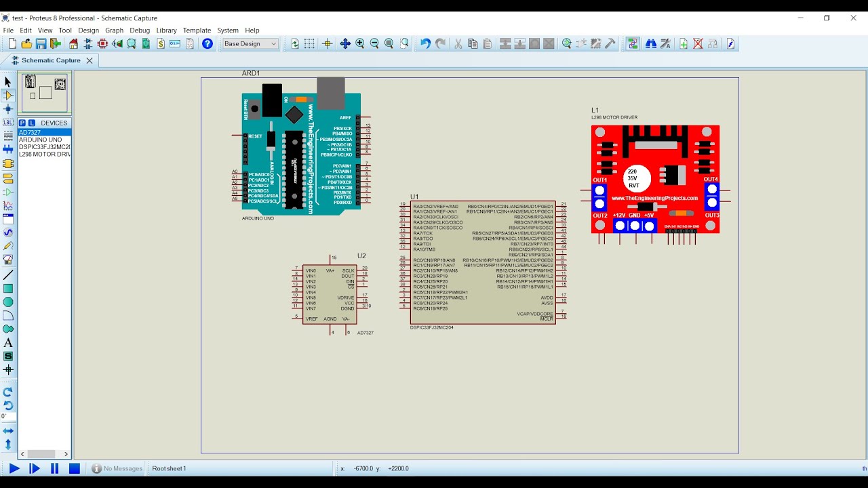Remove sheet with the red X page icon
The height and width of the screenshot is (488, 868).
[x=698, y=43]
